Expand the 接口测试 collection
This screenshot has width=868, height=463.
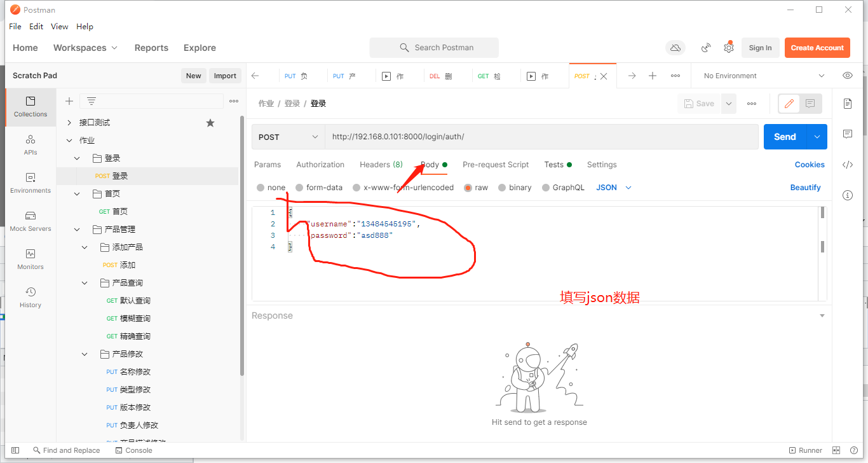coord(70,123)
